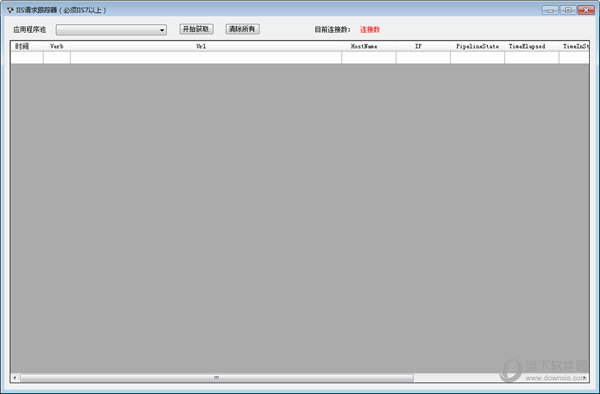This screenshot has width=600, height=394.
Task: Click the horizontal scrollbar left arrow
Action: click(x=15, y=378)
